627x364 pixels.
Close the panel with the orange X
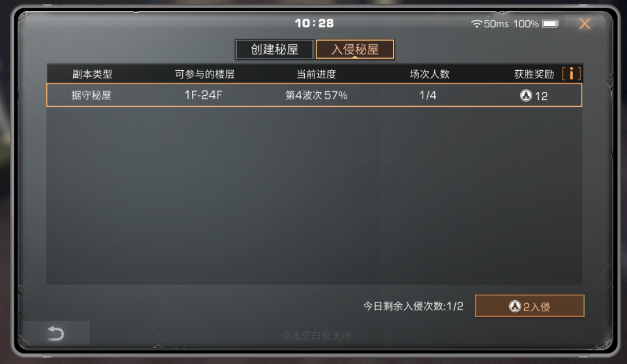(585, 24)
